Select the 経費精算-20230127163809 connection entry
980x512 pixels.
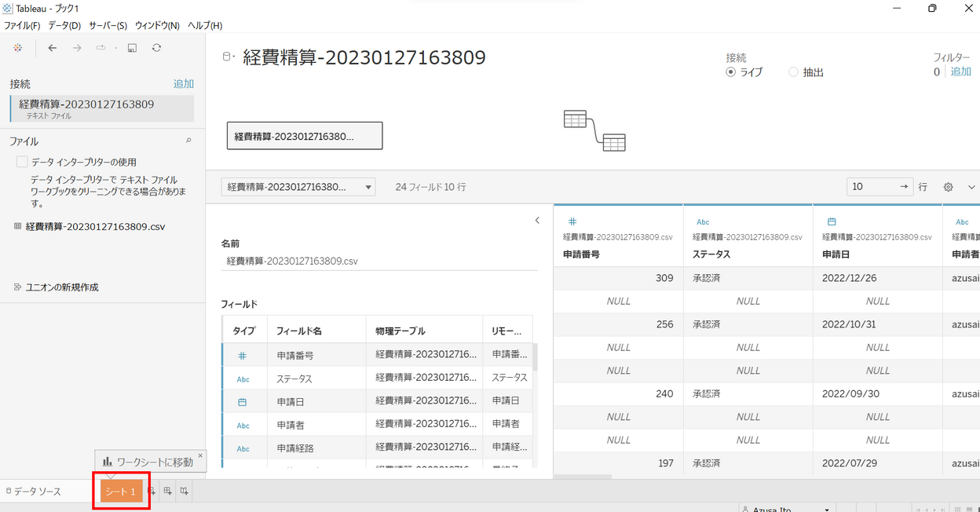(x=102, y=108)
